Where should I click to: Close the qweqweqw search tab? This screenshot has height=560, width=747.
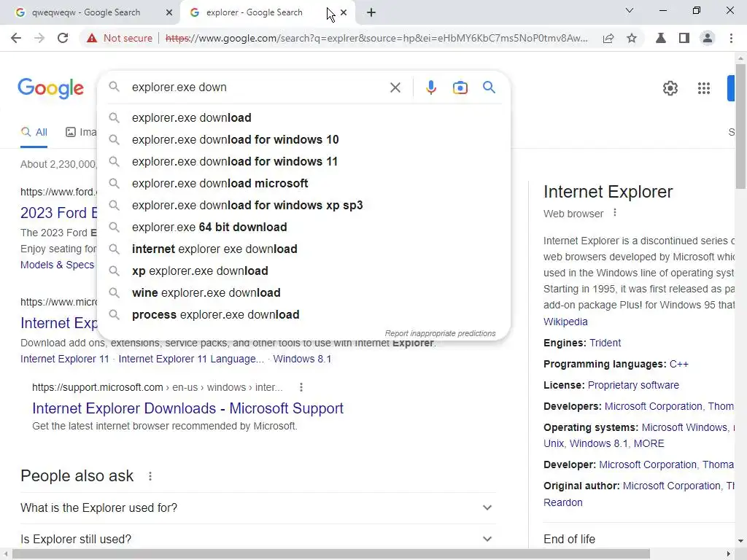click(169, 12)
